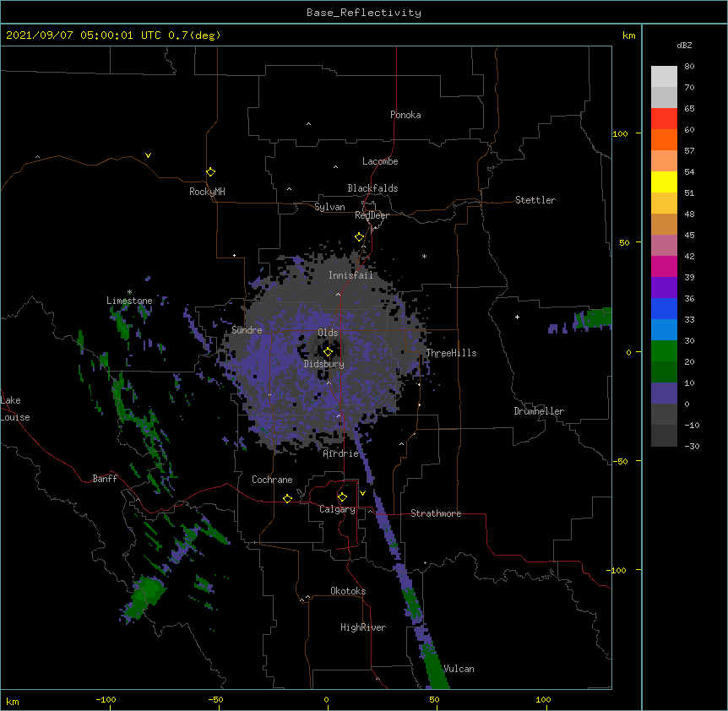
Task: Click the white plus marker west of Drumheller
Action: click(x=517, y=317)
